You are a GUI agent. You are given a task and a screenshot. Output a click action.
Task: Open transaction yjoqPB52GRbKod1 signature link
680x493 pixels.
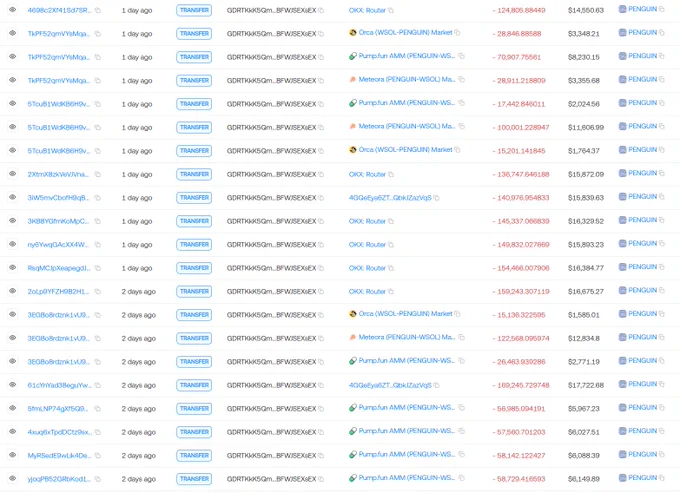59,479
